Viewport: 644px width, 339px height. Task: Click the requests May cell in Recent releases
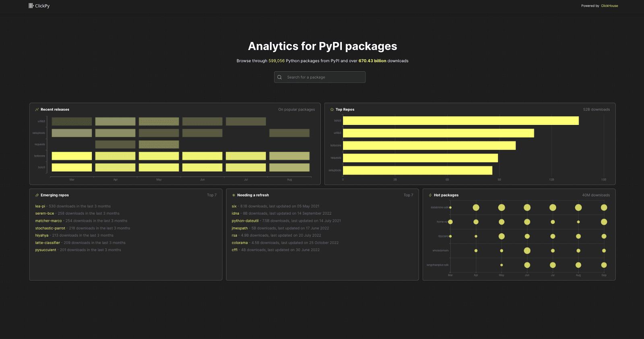coord(159,144)
